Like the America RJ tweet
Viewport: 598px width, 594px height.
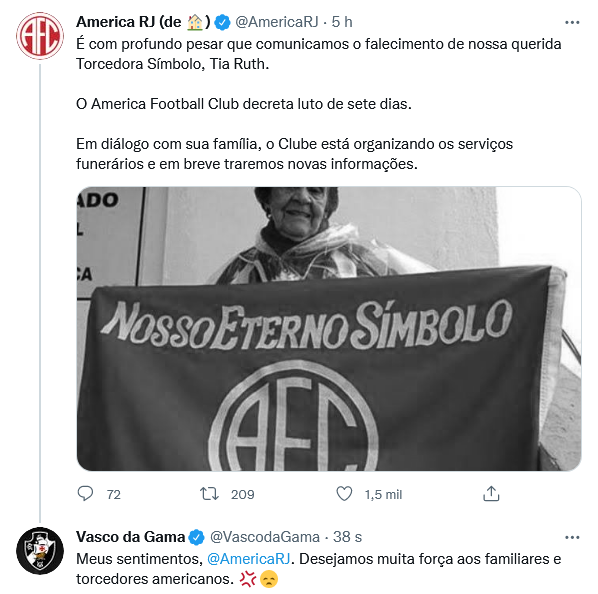(344, 494)
